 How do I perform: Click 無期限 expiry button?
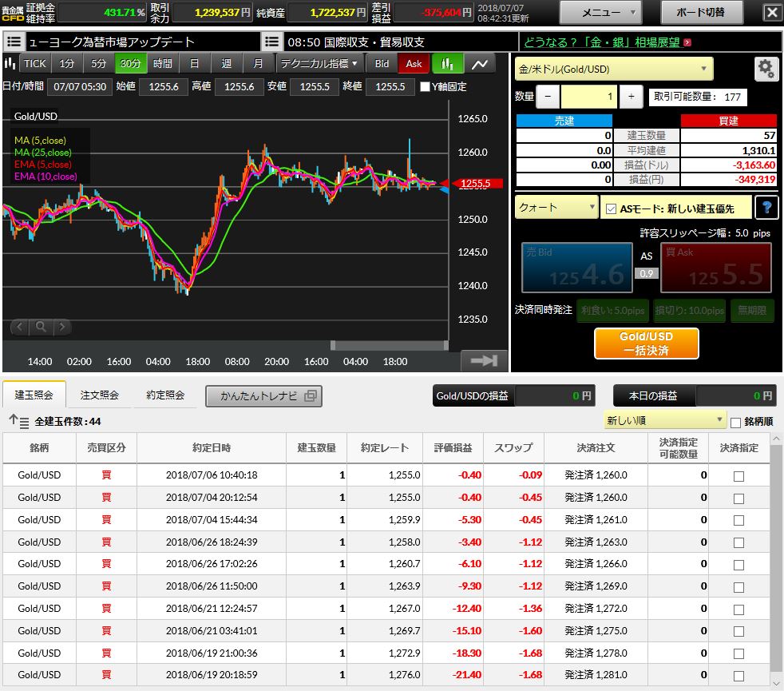tap(752, 311)
